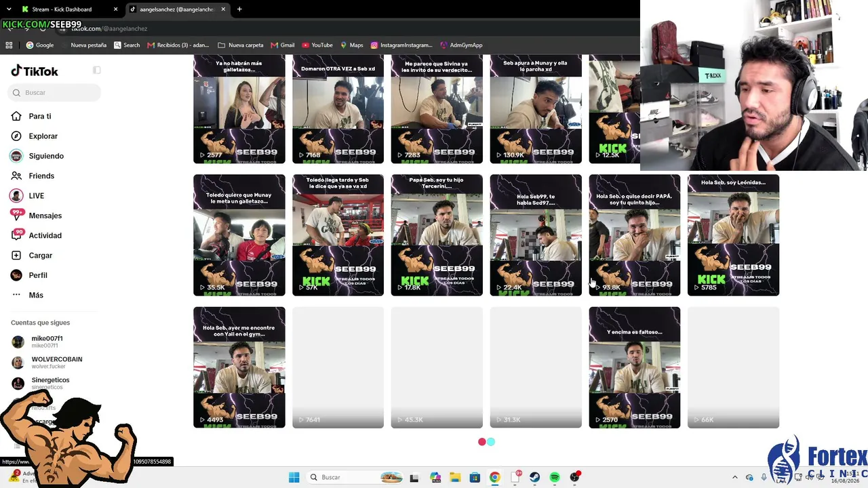Screen dimensions: 868x488
Task: Open Task View on the taskbar
Action: (x=414, y=477)
